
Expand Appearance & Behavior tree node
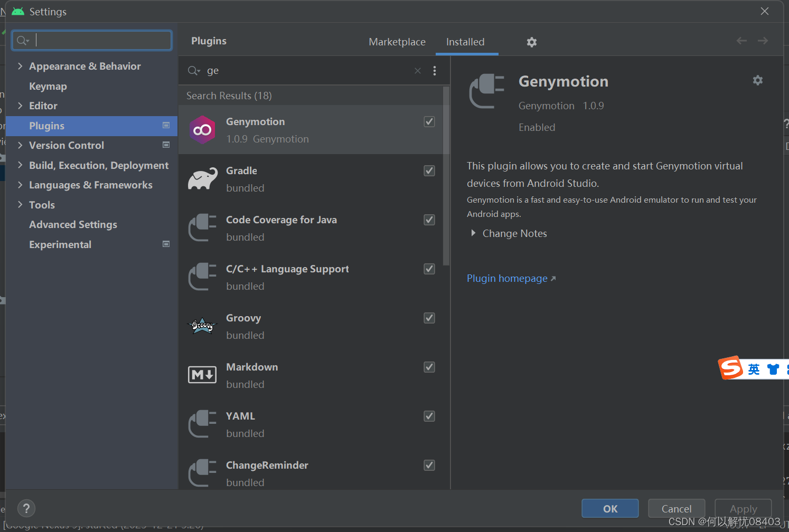coord(20,66)
